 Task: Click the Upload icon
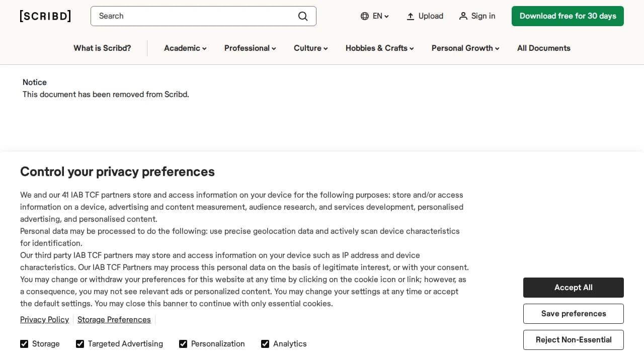410,16
